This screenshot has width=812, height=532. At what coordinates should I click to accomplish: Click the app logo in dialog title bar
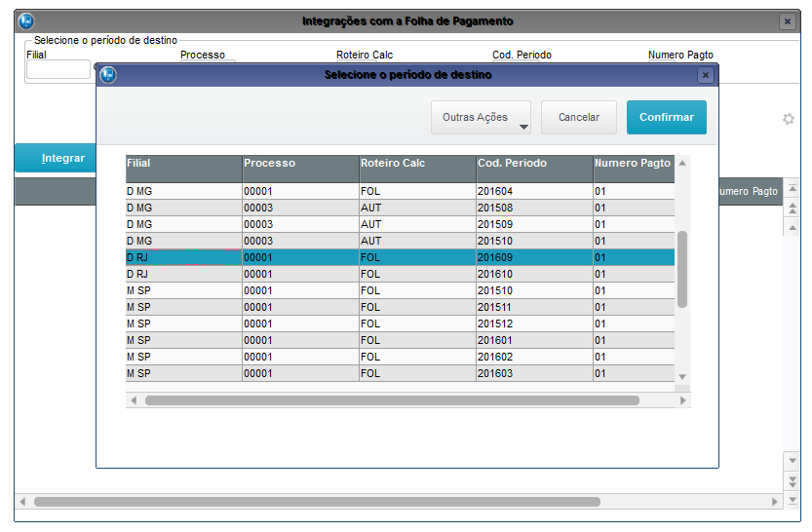tap(108, 75)
